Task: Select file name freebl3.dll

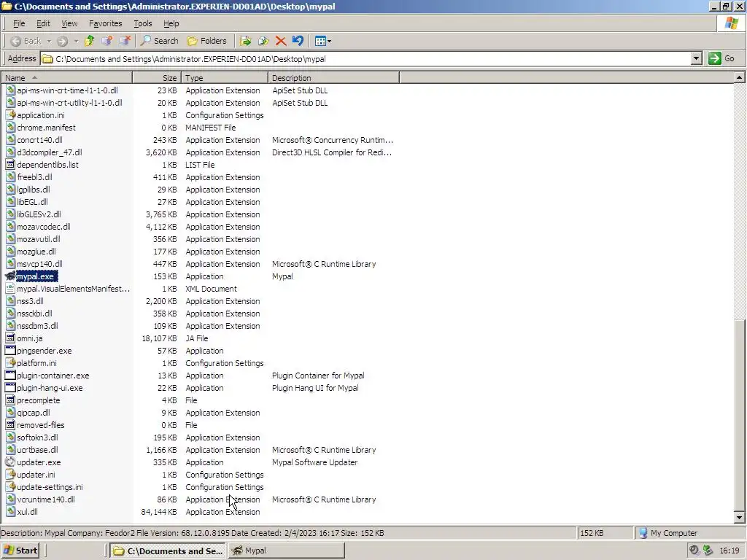Action: coord(34,177)
